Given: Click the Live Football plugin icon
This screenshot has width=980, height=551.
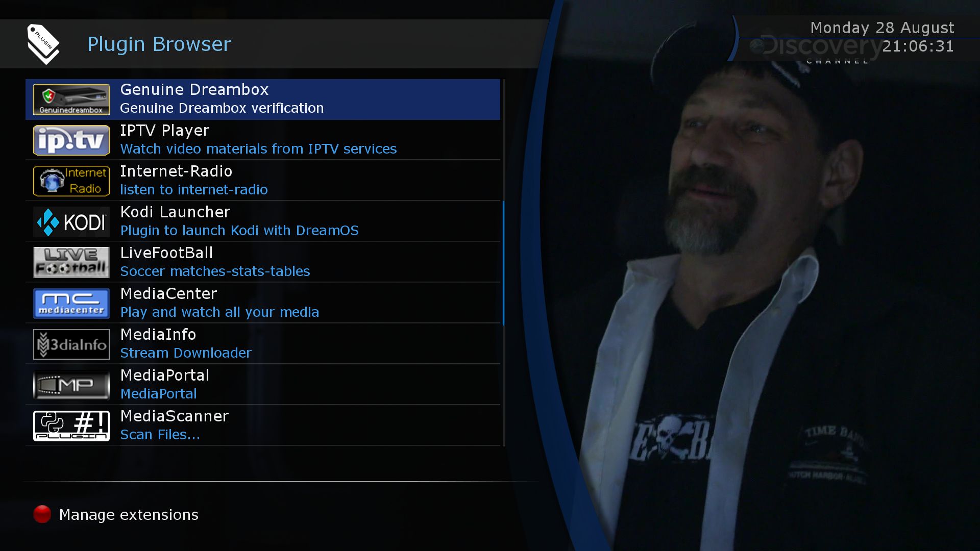Looking at the screenshot, I should (x=71, y=263).
